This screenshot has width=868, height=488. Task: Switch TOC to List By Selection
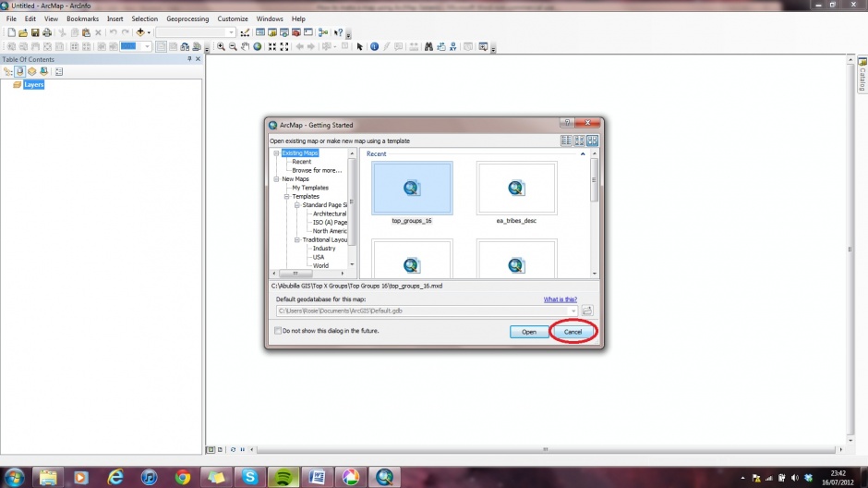(44, 71)
